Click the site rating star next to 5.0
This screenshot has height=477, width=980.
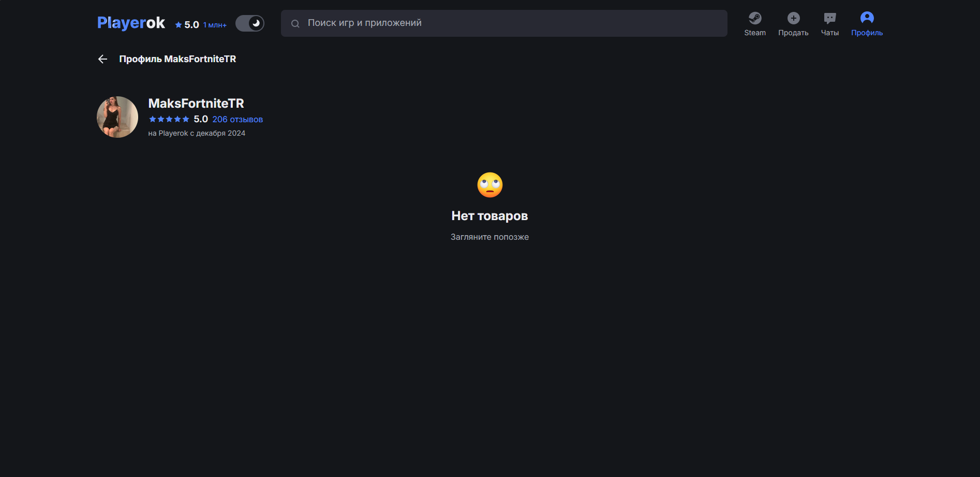[179, 25]
